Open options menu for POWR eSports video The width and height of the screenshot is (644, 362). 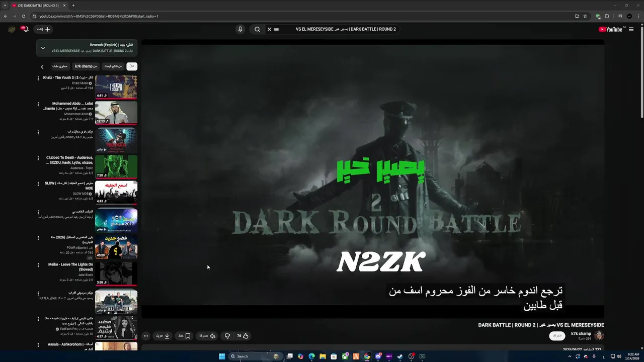(38, 237)
